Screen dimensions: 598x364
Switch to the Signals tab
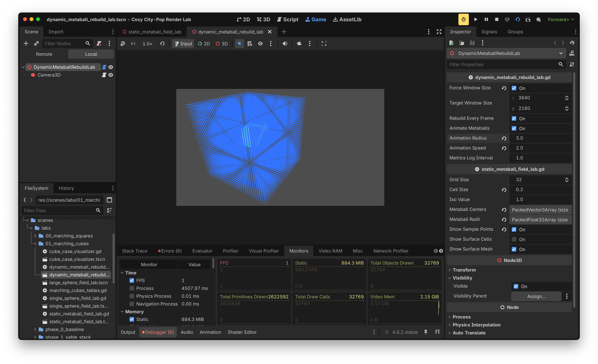[489, 32]
